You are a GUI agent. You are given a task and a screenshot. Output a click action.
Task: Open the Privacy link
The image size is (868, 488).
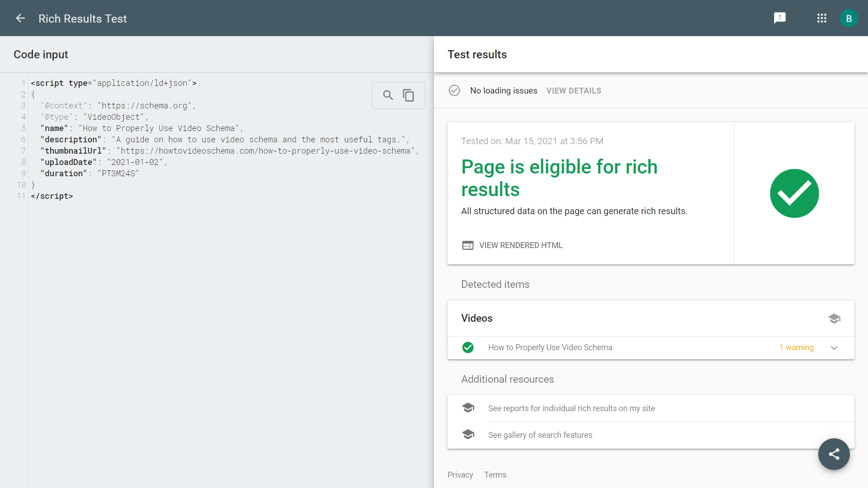[460, 475]
